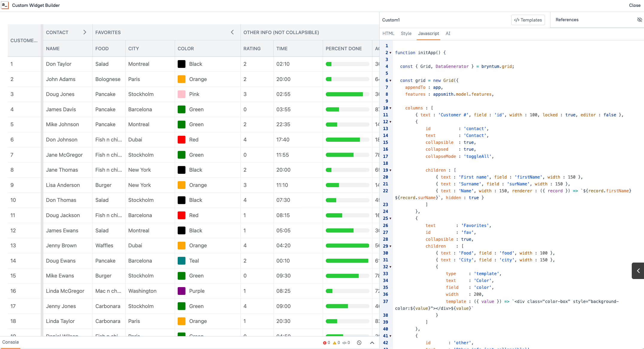The width and height of the screenshot is (644, 349).
Task: Collapse code fold at line 6
Action: (x=390, y=80)
